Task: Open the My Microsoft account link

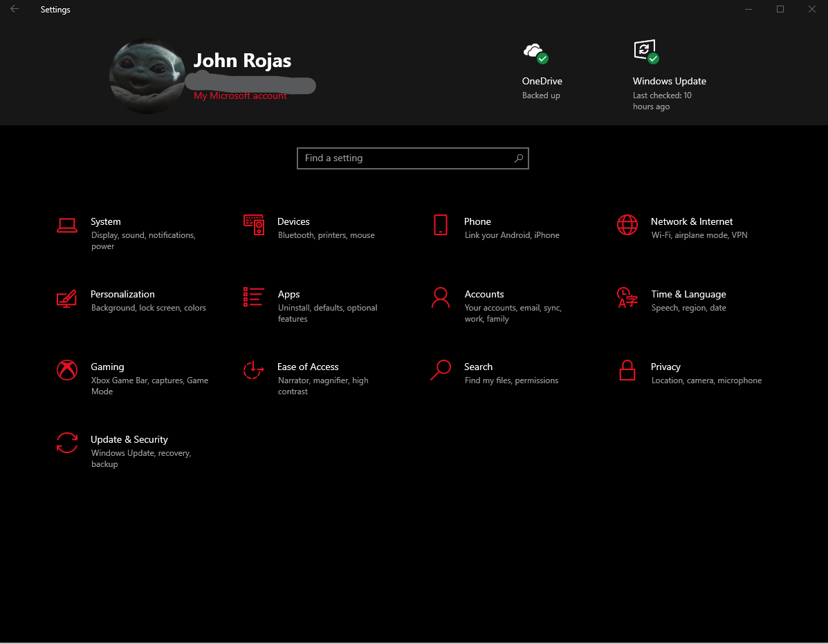Action: coord(240,96)
